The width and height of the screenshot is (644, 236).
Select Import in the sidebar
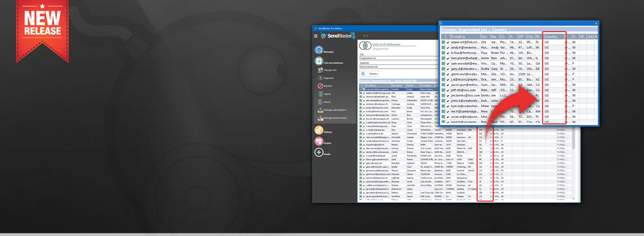click(327, 94)
